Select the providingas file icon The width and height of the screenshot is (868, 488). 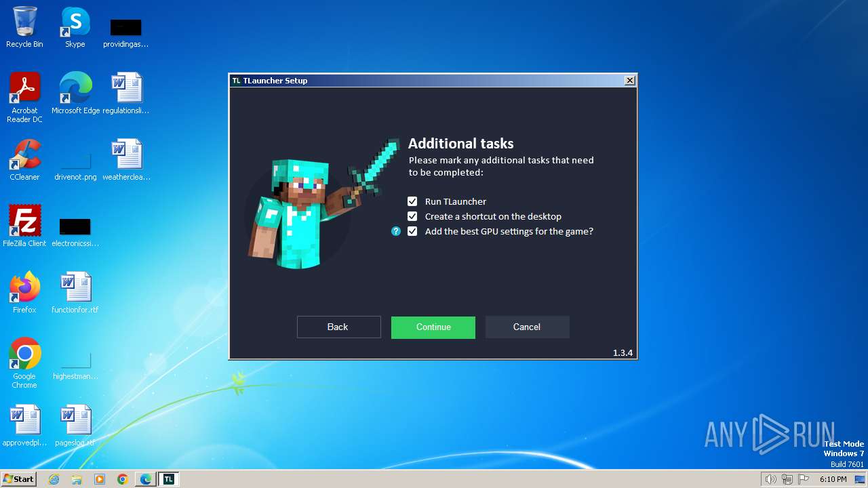(x=125, y=33)
